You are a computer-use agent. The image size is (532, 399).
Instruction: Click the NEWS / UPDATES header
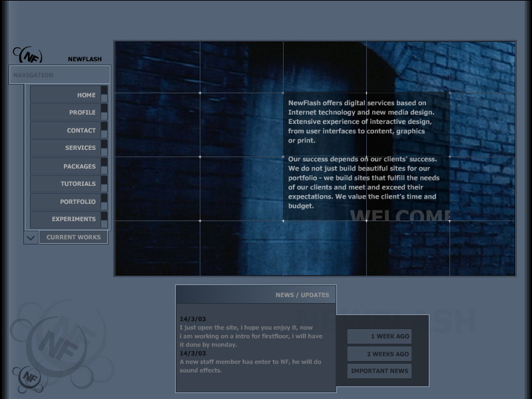256,294
